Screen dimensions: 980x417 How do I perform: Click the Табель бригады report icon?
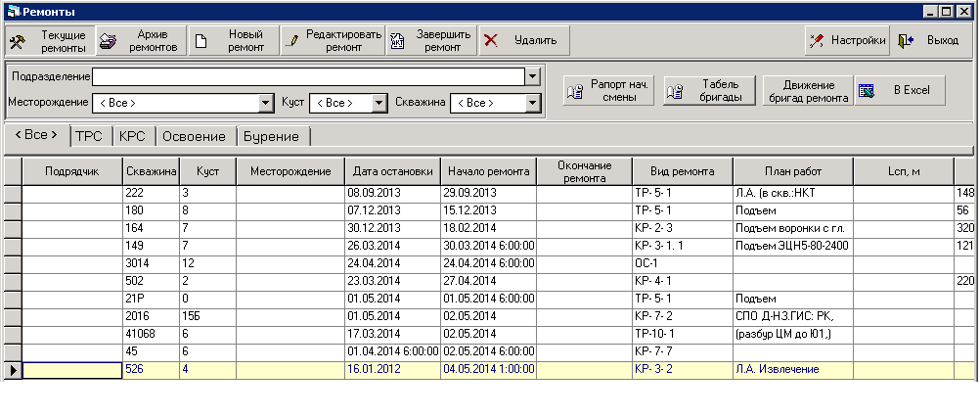[x=674, y=91]
